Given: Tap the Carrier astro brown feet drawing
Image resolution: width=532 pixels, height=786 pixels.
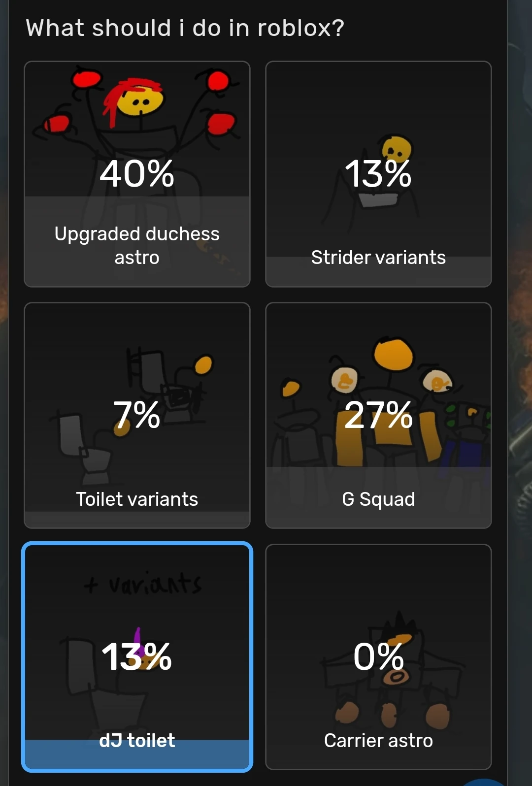Looking at the screenshot, I should pos(389,714).
